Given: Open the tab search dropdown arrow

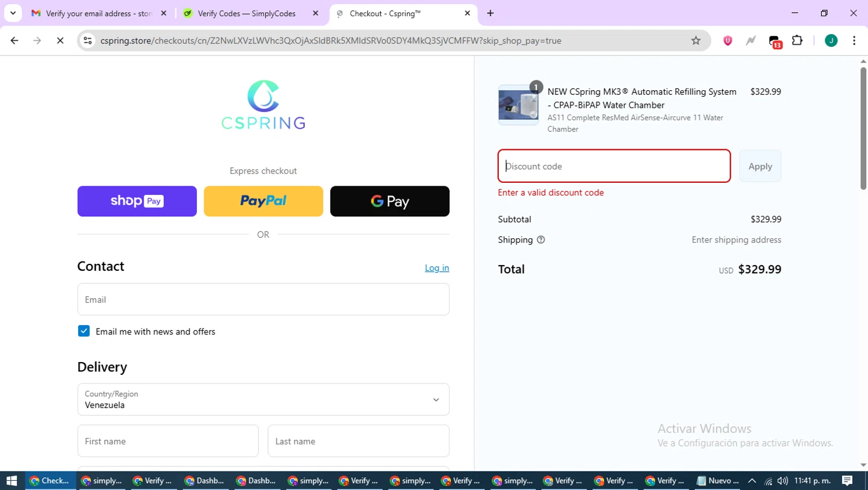Looking at the screenshot, I should (13, 13).
